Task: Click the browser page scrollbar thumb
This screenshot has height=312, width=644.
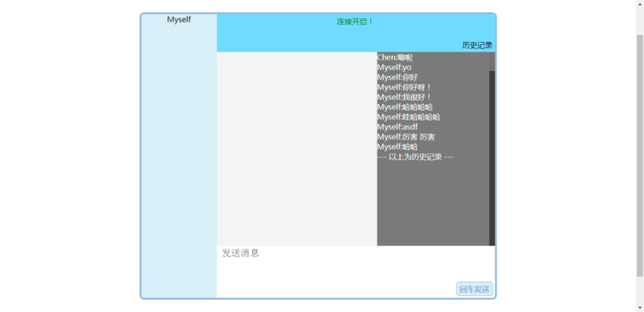Action: (640, 156)
